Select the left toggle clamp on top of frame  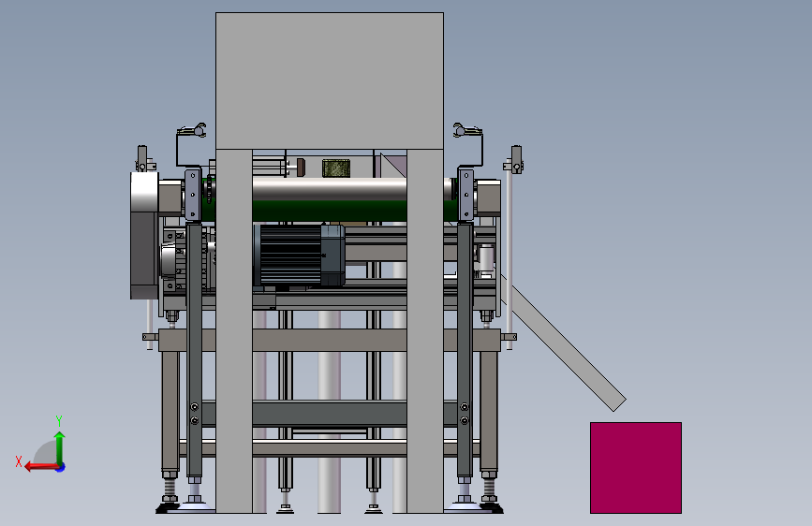coord(191,130)
